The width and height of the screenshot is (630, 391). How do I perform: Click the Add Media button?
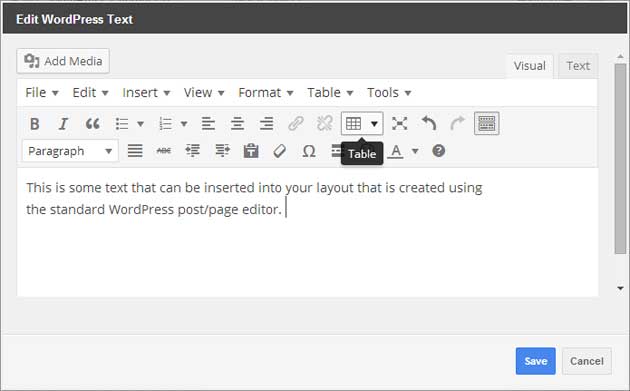coord(63,61)
